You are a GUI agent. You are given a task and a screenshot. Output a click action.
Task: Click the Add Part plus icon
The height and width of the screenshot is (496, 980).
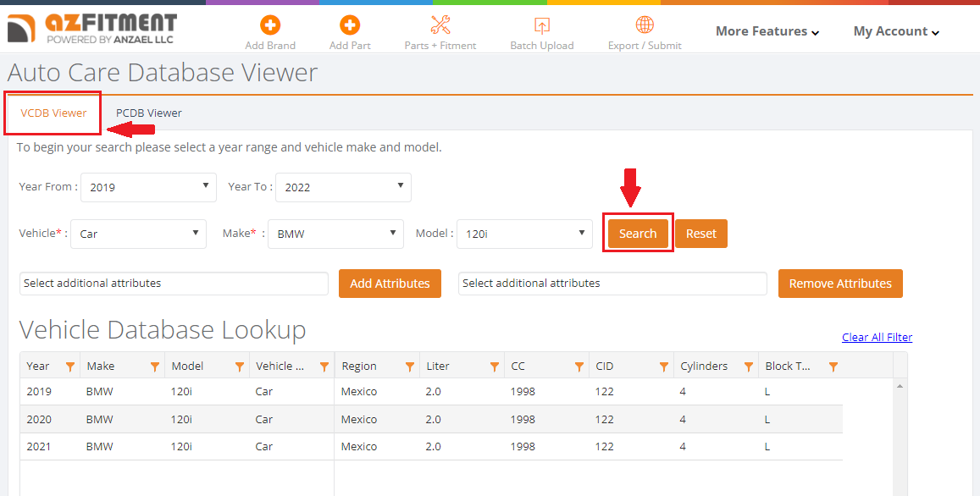tap(349, 25)
